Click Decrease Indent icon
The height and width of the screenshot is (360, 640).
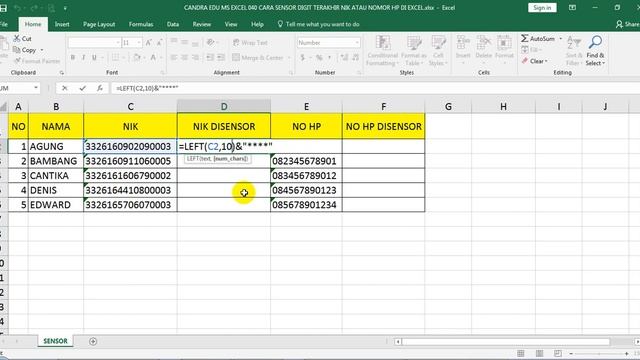210,58
